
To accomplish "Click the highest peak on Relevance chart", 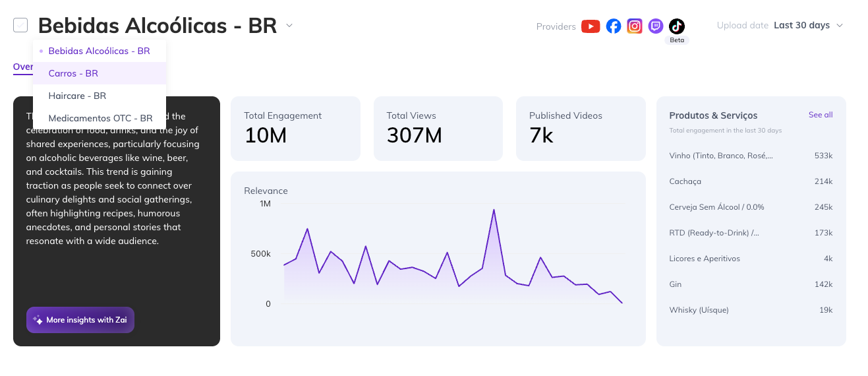I will (x=494, y=210).
